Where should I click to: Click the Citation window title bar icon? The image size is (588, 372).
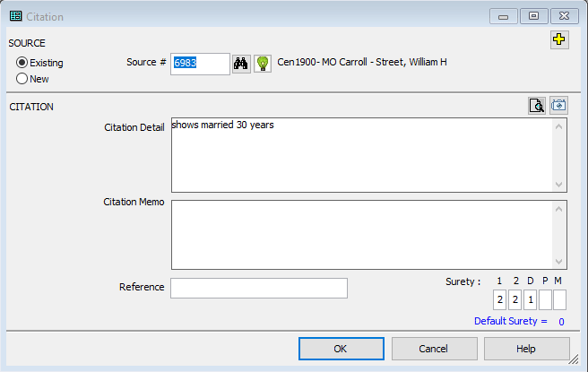tap(15, 16)
